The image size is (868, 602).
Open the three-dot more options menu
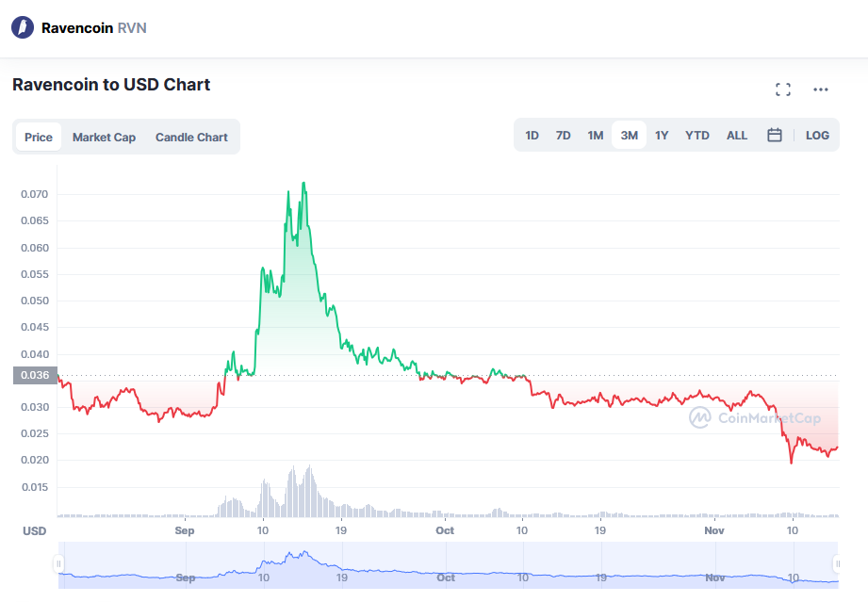tap(820, 89)
